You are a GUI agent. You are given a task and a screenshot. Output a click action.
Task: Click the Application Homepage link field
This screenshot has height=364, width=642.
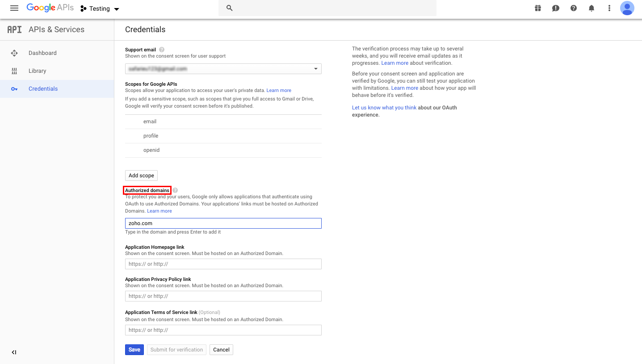click(x=223, y=264)
